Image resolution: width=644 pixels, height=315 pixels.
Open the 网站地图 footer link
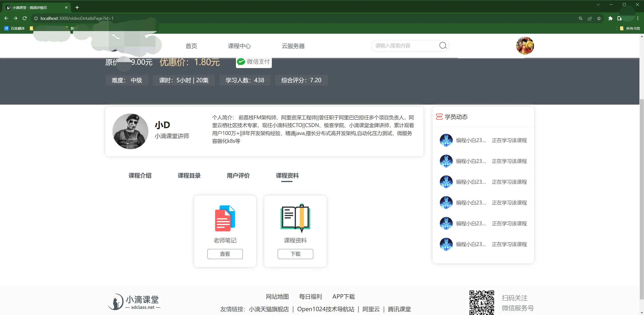click(x=277, y=296)
